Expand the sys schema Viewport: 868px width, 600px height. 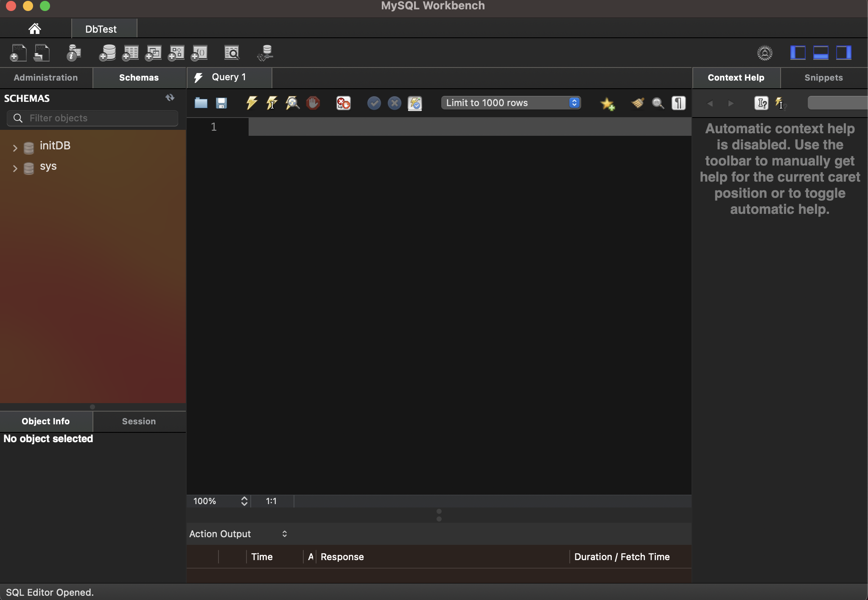point(15,168)
